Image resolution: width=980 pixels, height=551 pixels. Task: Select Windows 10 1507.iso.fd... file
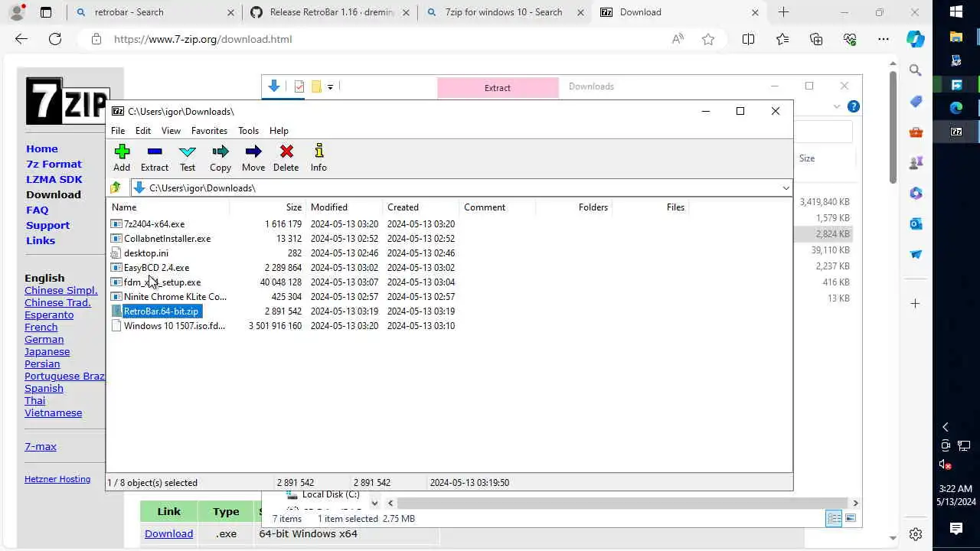tap(175, 326)
